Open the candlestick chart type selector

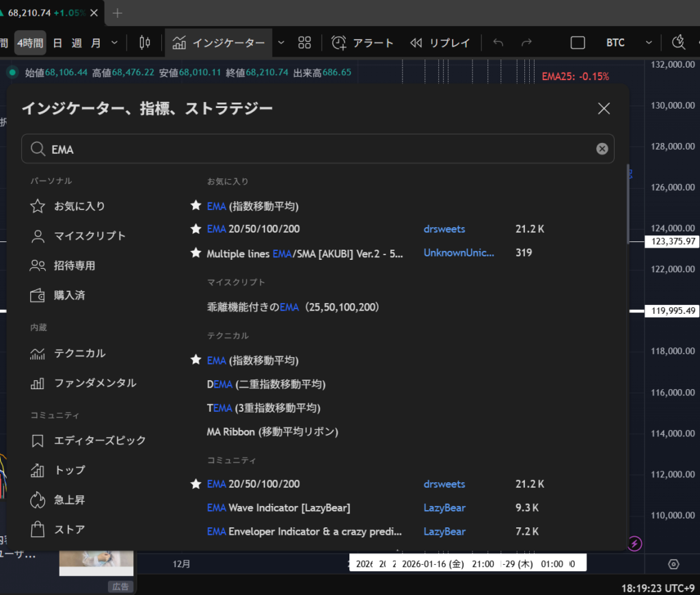point(144,43)
